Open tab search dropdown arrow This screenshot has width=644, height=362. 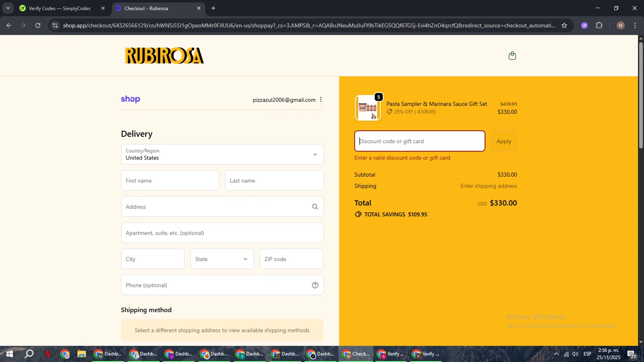coord(8,8)
